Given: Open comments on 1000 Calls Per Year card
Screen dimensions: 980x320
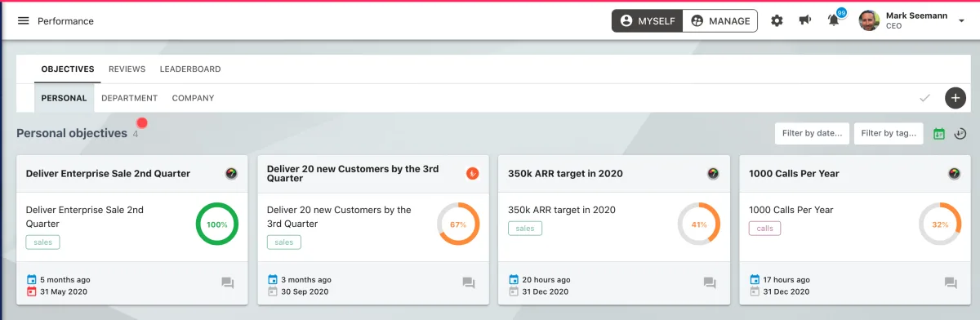Looking at the screenshot, I should 951,283.
